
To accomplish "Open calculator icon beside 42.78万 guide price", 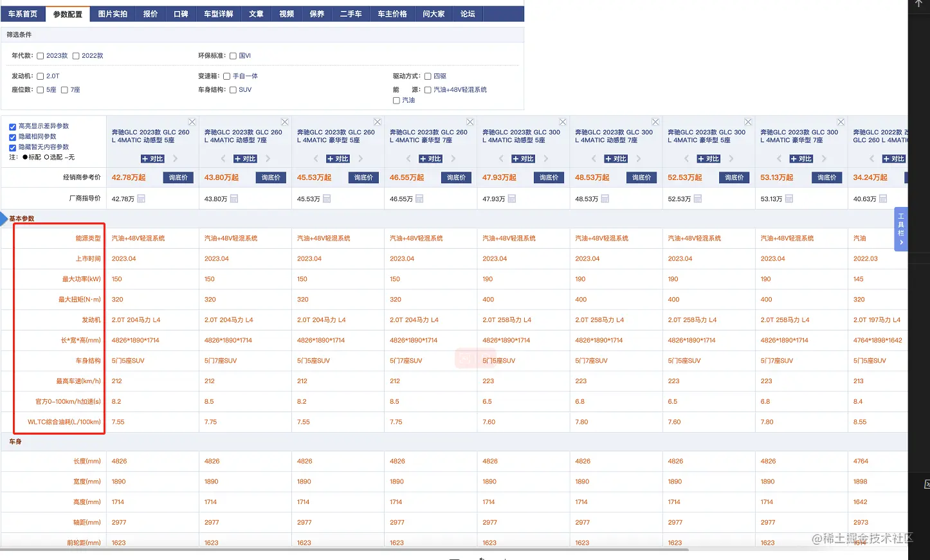I will point(141,199).
